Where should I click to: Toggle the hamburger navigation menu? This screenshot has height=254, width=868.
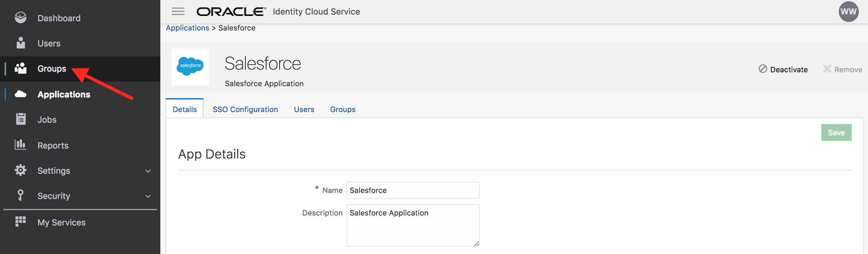178,12
